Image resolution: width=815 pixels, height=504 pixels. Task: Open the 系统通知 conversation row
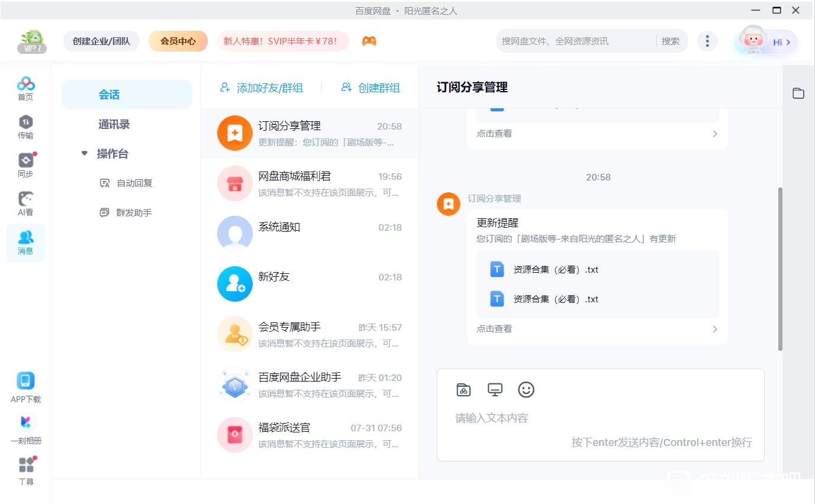point(310,234)
